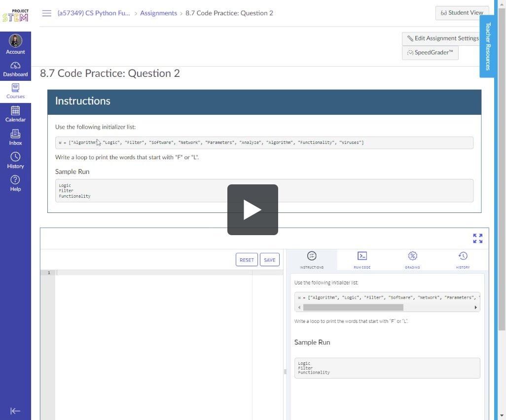Open the code History tab

(x=463, y=260)
